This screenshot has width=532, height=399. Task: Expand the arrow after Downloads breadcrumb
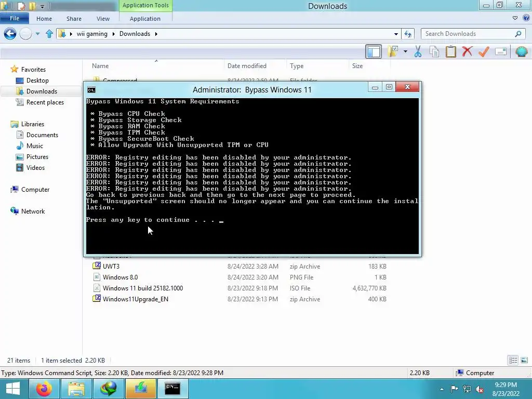(x=156, y=34)
